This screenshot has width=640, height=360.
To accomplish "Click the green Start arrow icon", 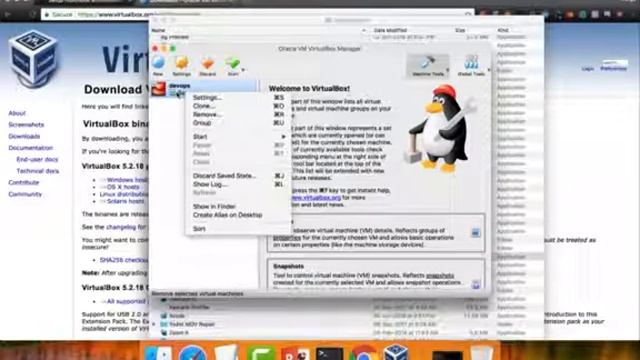I will (232, 63).
